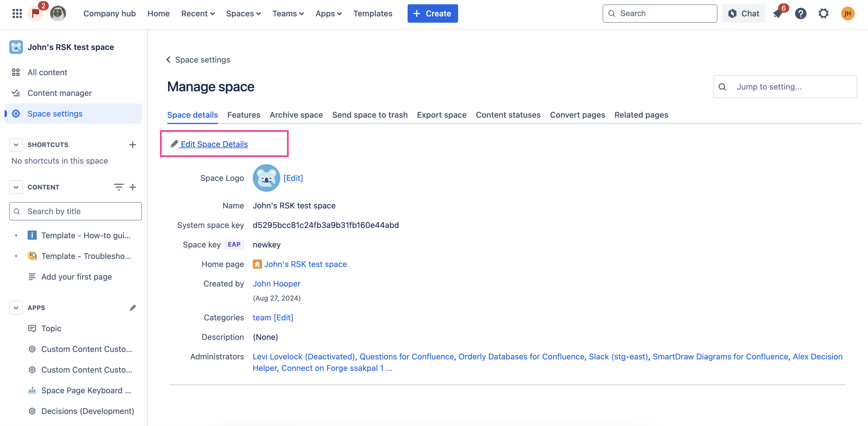Click the plus icon in CONTENT section
Screen dimensions: 868x426
133,187
